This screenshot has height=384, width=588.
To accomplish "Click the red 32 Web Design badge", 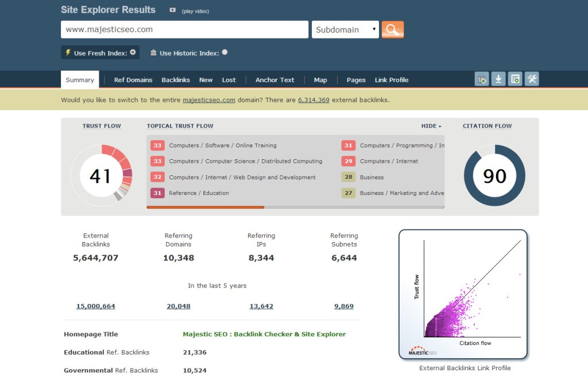I will (157, 177).
